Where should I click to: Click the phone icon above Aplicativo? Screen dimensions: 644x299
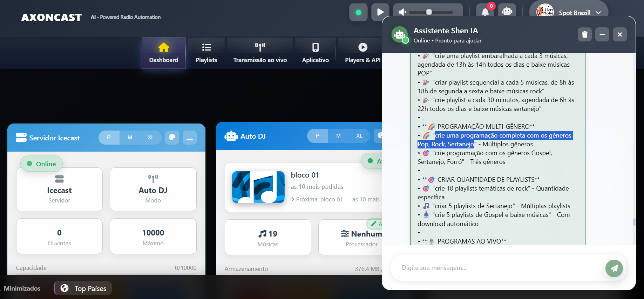pos(316,47)
